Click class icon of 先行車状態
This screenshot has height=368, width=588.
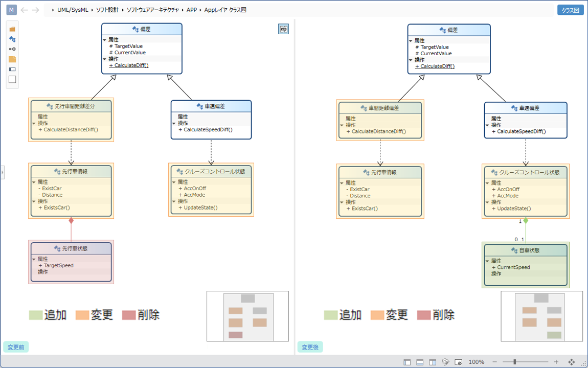pyautogui.click(x=57, y=248)
